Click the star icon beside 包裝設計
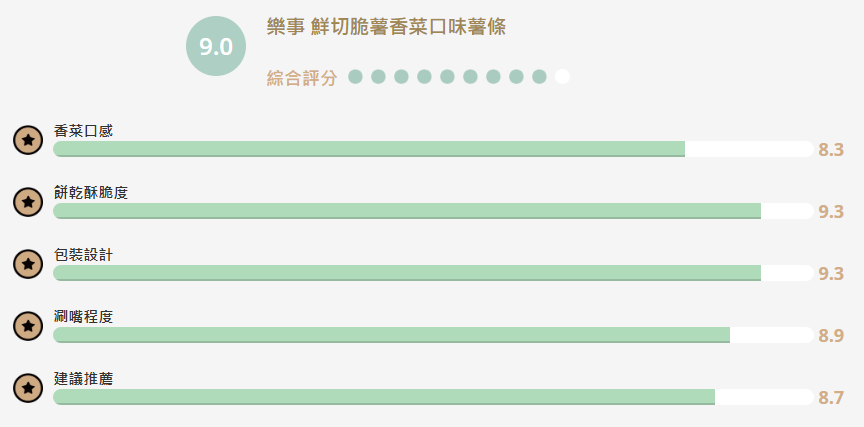The width and height of the screenshot is (864, 427). pos(28,264)
